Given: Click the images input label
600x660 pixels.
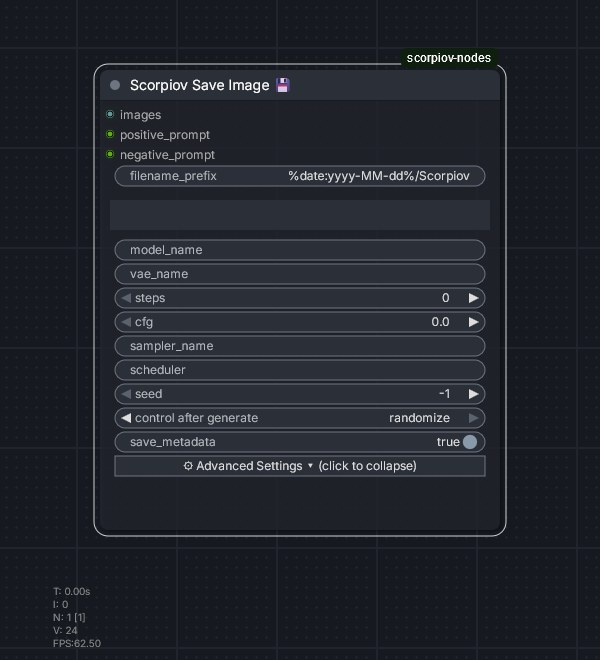Looking at the screenshot, I should point(141,115).
